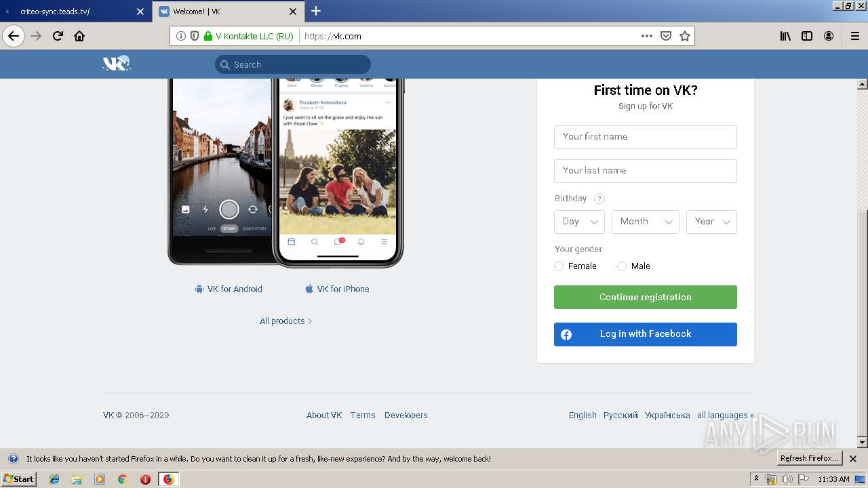Open the Year birthday dropdown
This screenshot has width=868, height=488.
(711, 222)
